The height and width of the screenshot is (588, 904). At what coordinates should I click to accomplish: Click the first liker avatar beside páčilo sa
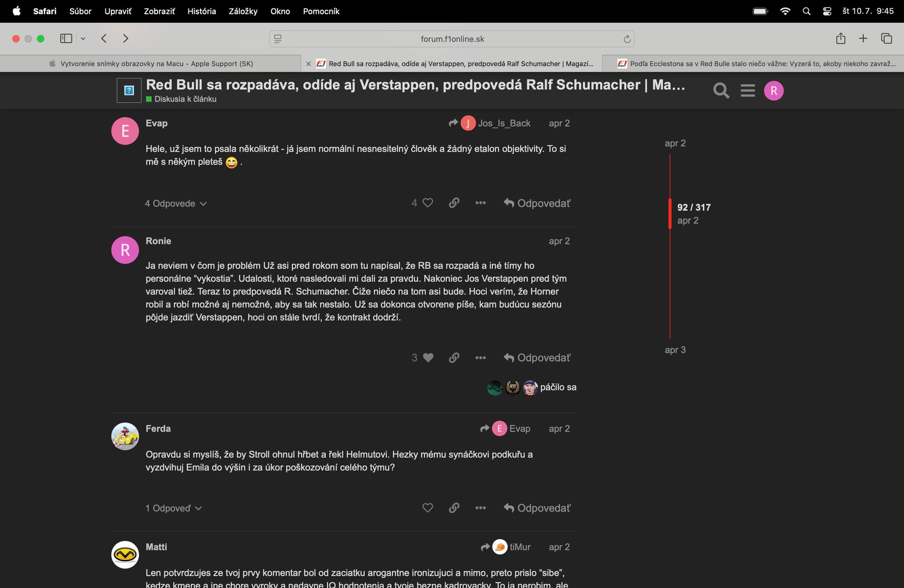[x=494, y=387]
